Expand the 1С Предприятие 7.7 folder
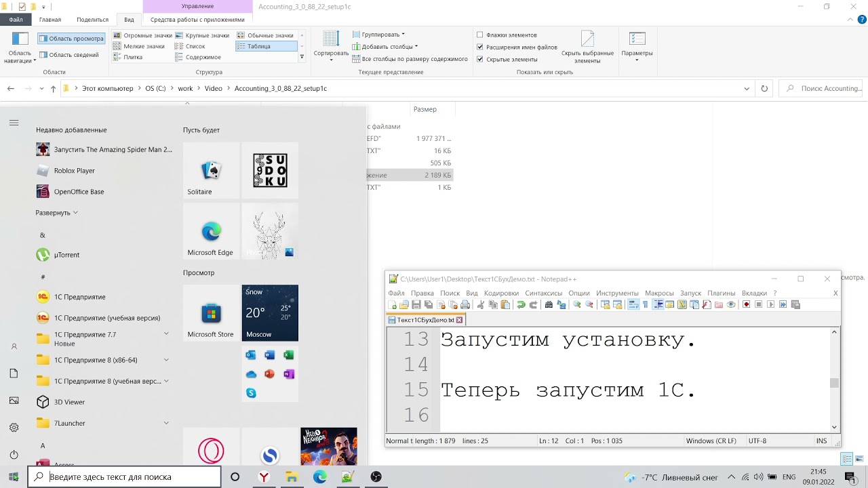 point(166,334)
